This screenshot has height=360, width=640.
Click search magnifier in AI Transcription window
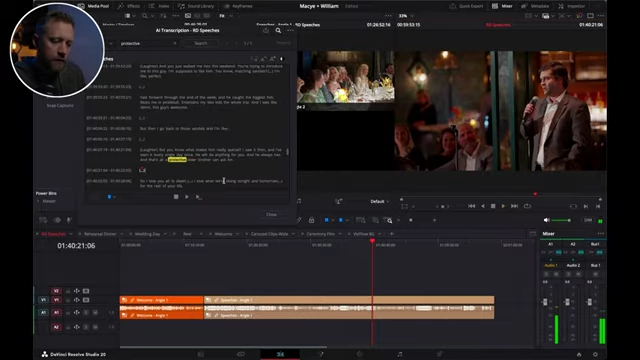pyautogui.click(x=278, y=31)
